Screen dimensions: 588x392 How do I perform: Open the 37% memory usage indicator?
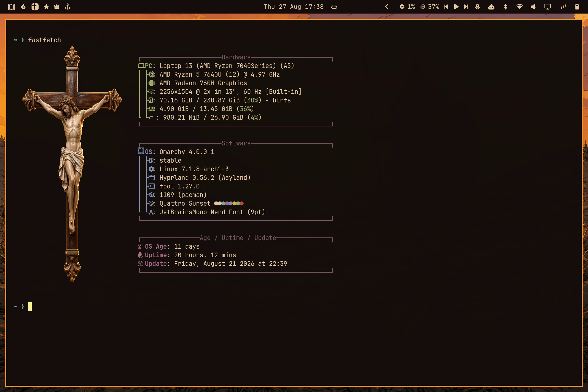click(430, 7)
